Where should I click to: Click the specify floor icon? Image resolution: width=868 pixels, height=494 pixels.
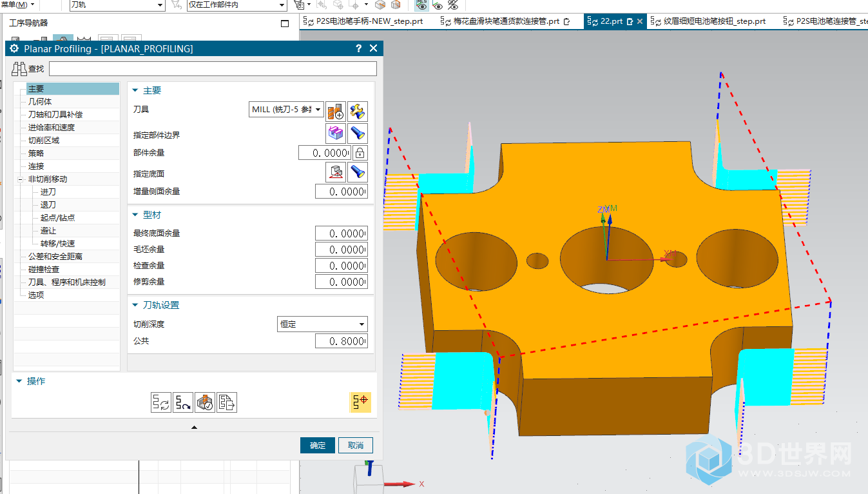pos(336,172)
